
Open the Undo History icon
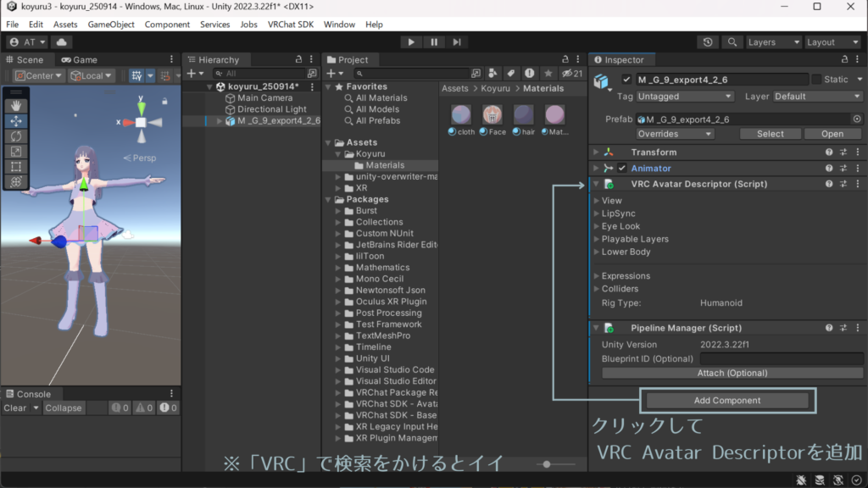click(x=709, y=42)
